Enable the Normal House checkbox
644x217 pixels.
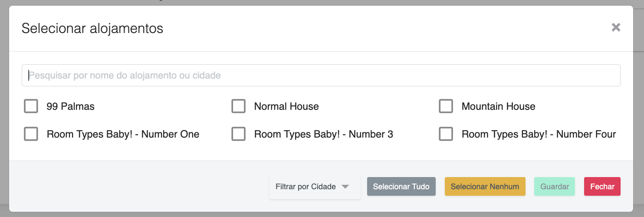[238, 106]
